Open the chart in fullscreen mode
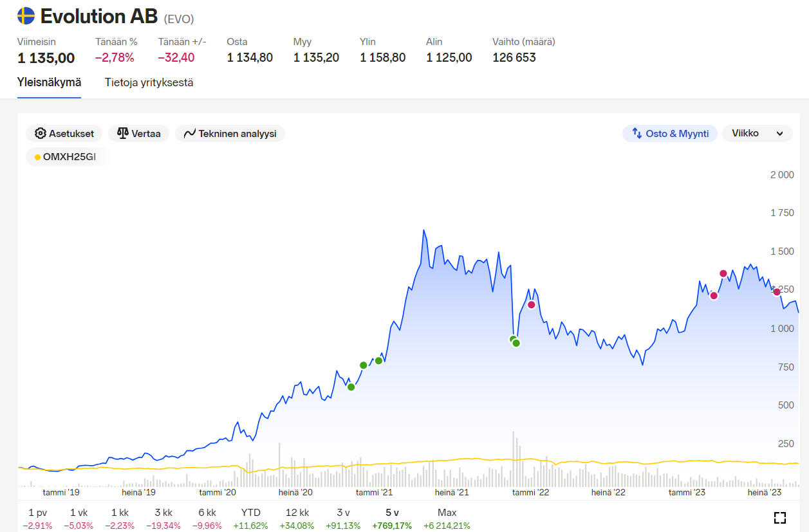This screenshot has width=809, height=532. (780, 517)
